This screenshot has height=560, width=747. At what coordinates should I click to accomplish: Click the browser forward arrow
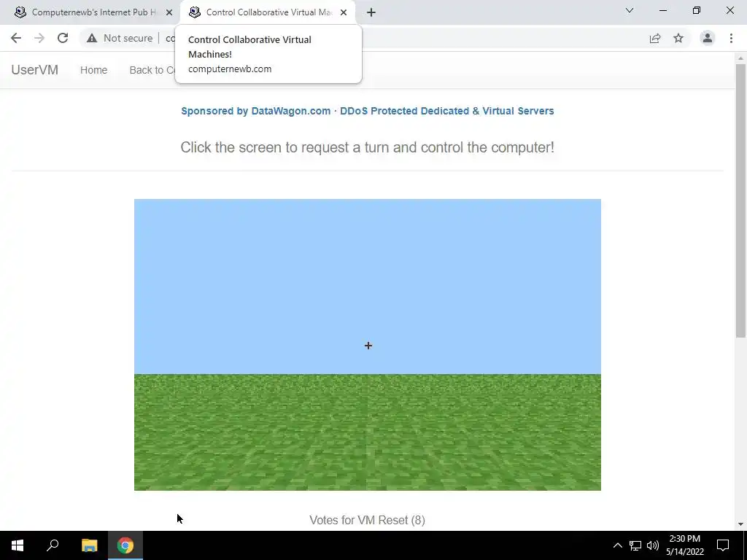tap(39, 38)
